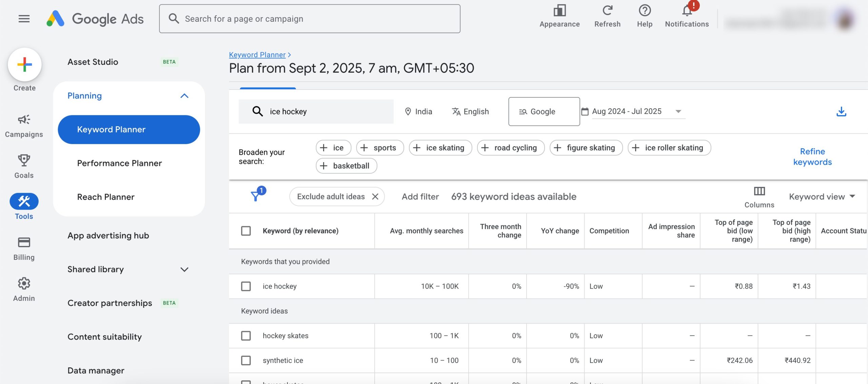Add 'ice skating' suggestion chip

tap(440, 148)
